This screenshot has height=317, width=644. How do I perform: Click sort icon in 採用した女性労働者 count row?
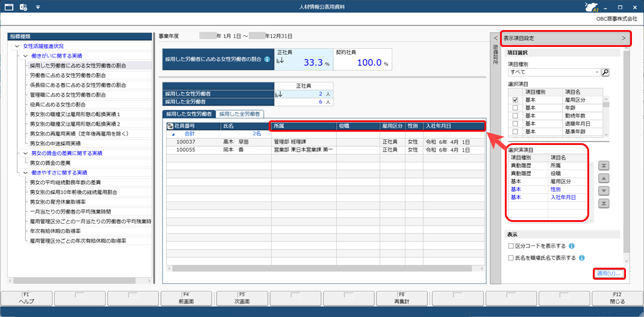tap(279, 94)
